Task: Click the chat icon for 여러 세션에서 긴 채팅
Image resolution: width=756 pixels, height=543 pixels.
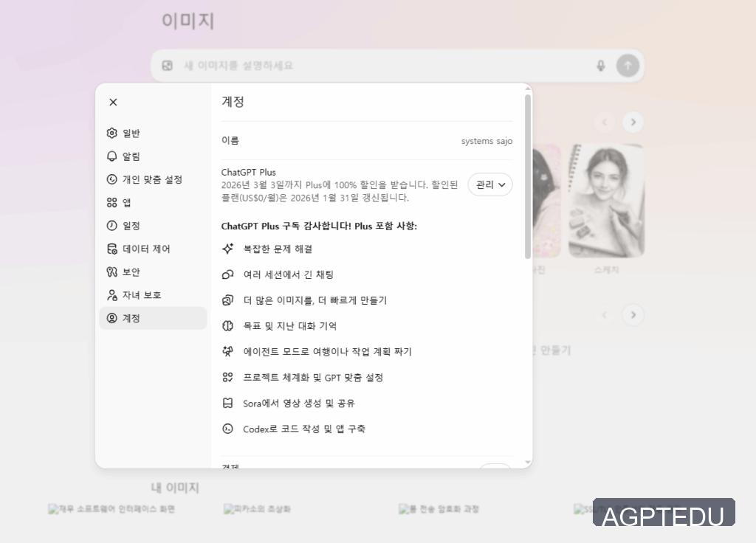Action: (227, 274)
